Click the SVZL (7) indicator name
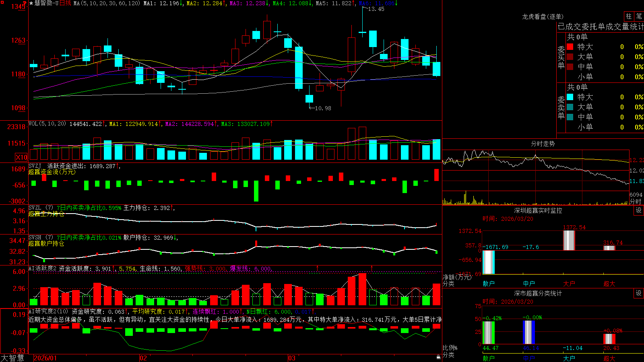The height and width of the screenshot is (362, 644). point(41,208)
